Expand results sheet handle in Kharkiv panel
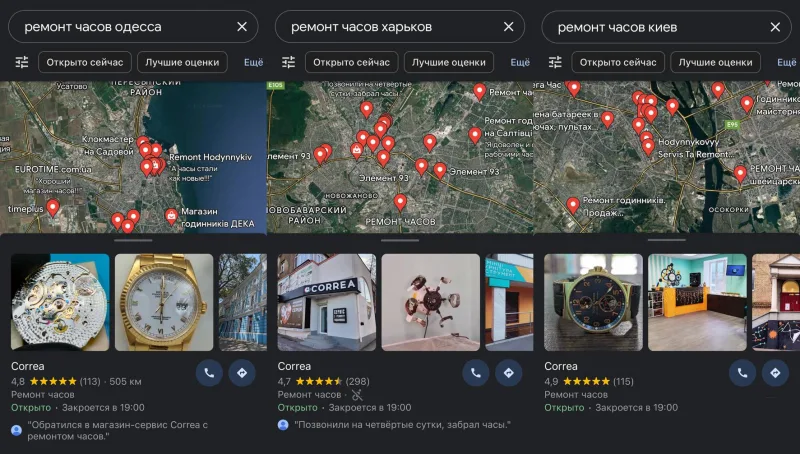 [400, 240]
